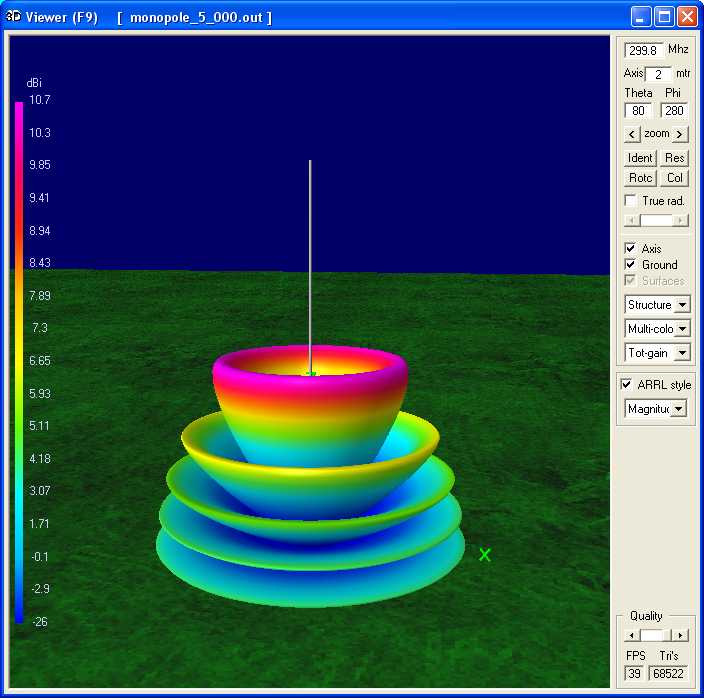Click the Col color button
Image resolution: width=704 pixels, height=698 pixels.
675,178
